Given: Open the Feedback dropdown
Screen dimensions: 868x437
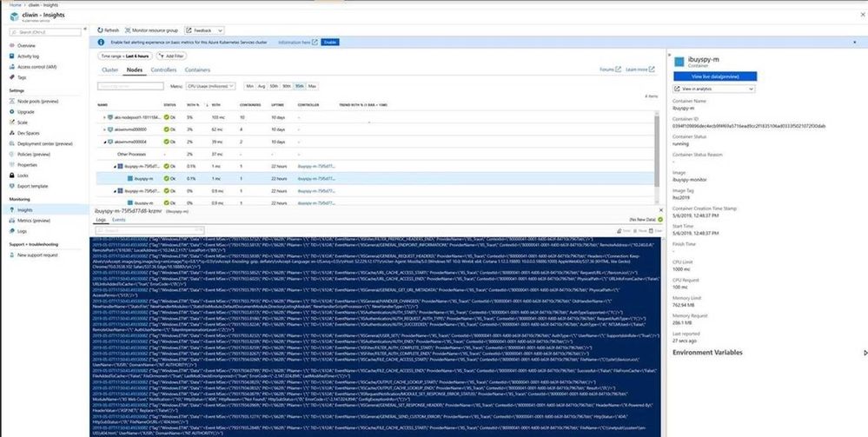Looking at the screenshot, I should pos(203,30).
